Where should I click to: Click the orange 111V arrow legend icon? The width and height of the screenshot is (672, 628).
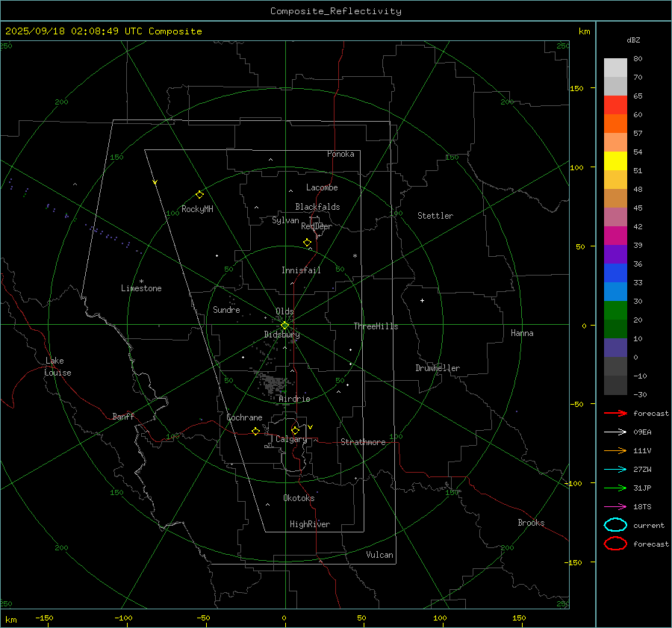pos(615,450)
